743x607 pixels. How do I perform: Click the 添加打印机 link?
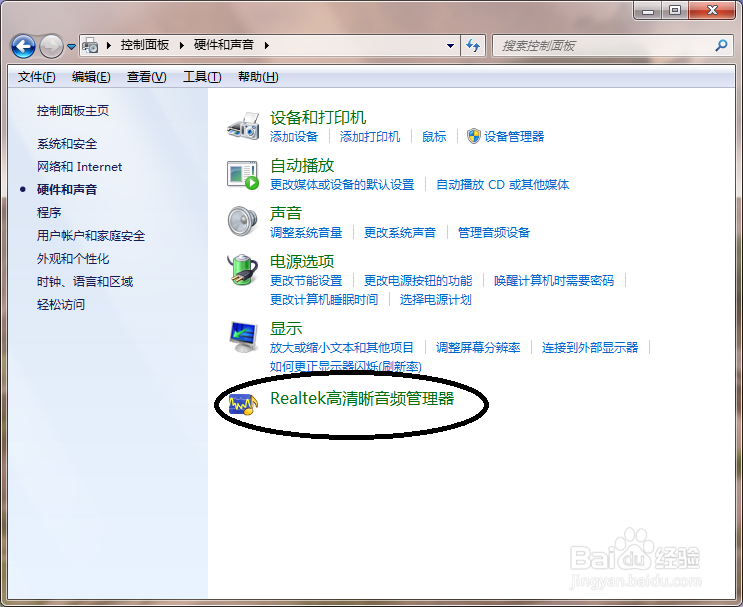[x=370, y=137]
